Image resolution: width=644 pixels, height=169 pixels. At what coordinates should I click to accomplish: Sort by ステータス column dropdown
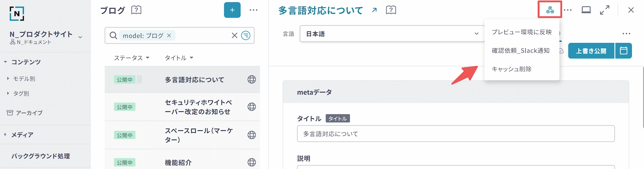pyautogui.click(x=132, y=58)
